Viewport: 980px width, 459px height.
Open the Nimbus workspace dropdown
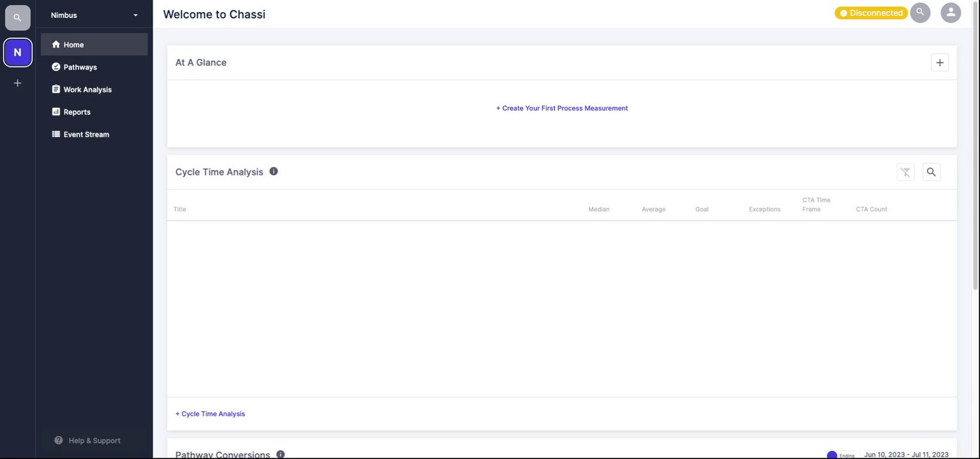tap(95, 15)
